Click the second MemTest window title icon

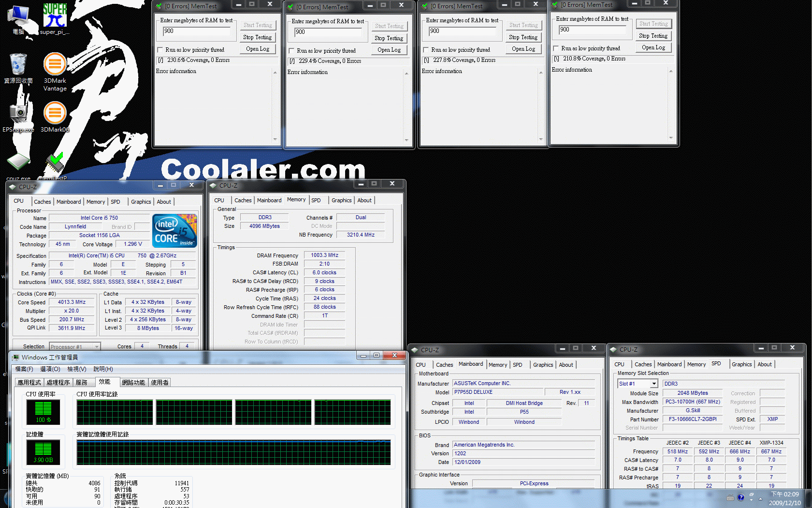290,7
